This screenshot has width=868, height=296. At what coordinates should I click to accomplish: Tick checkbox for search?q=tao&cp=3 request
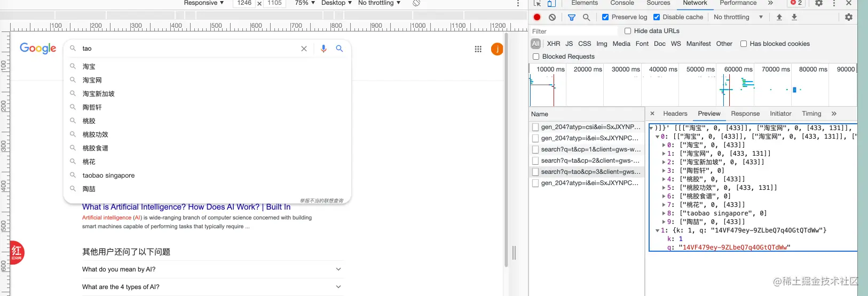[x=535, y=172]
